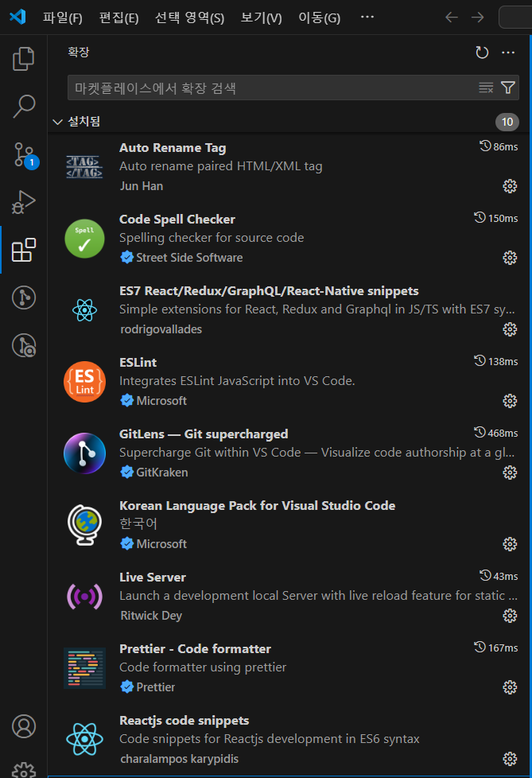
Task: Open GitLens Inspect view icon
Action: [23, 345]
